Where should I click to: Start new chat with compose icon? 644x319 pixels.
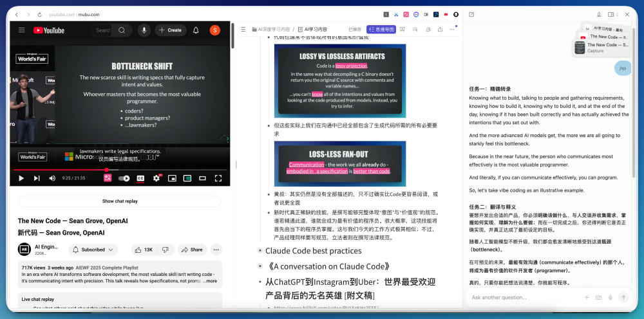tap(471, 14)
